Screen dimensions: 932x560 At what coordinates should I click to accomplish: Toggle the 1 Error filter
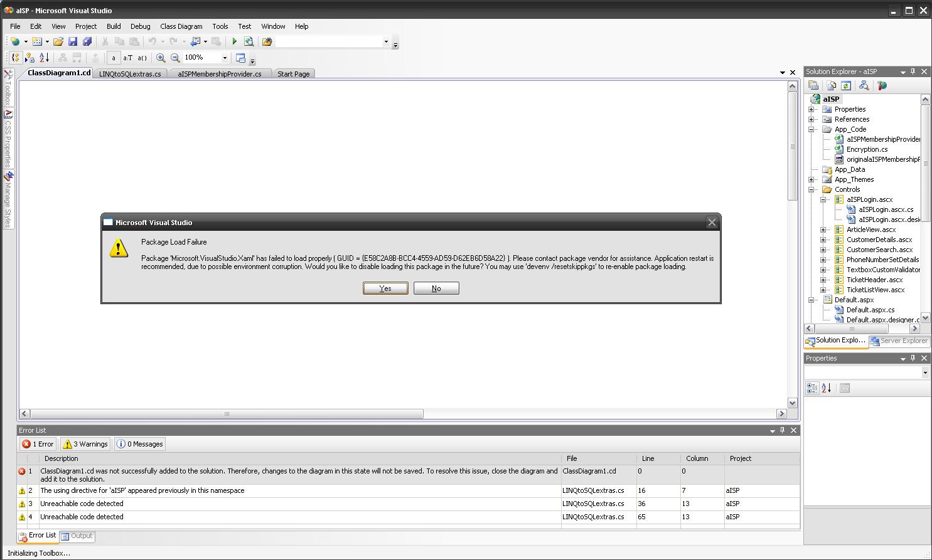38,444
